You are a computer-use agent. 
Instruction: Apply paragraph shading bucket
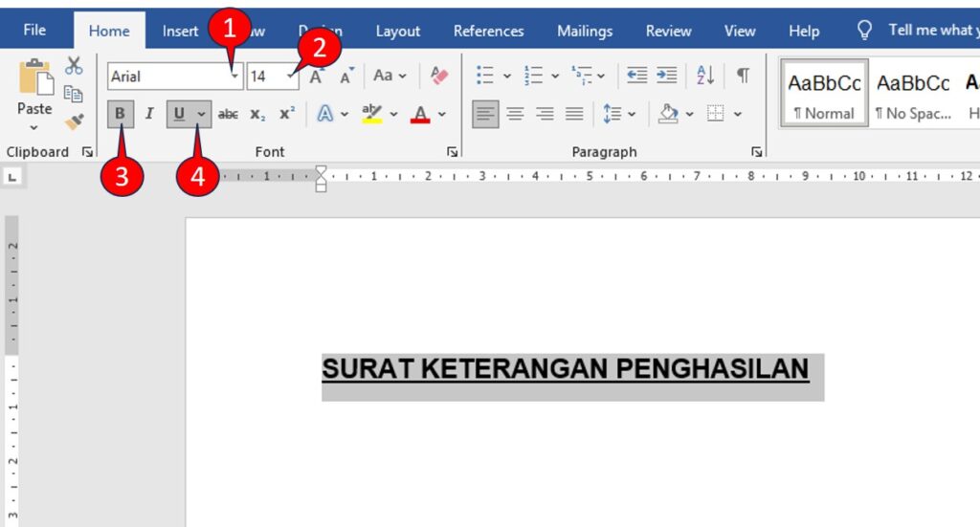click(667, 114)
